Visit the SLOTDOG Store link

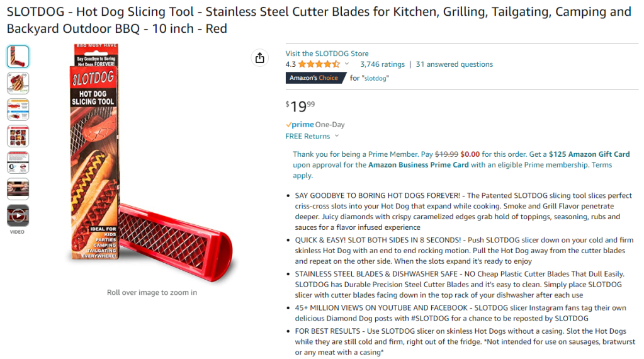(327, 54)
